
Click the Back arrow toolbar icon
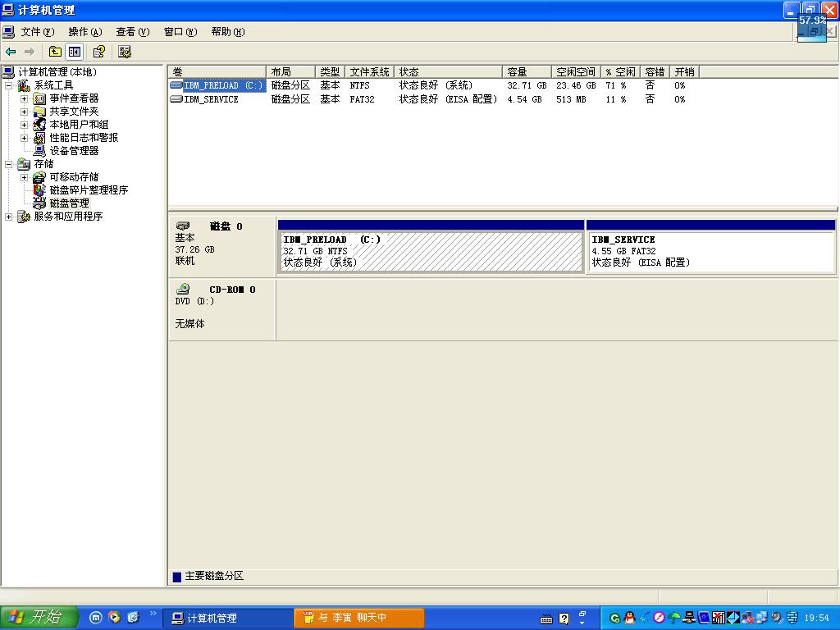click(x=11, y=52)
